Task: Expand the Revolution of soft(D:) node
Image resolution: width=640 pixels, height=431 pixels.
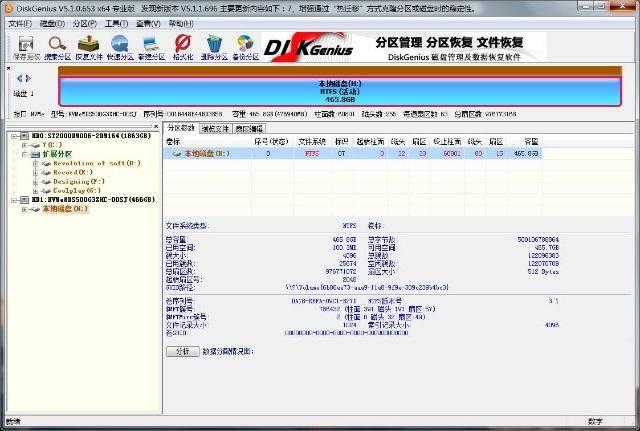Action: pyautogui.click(x=36, y=163)
